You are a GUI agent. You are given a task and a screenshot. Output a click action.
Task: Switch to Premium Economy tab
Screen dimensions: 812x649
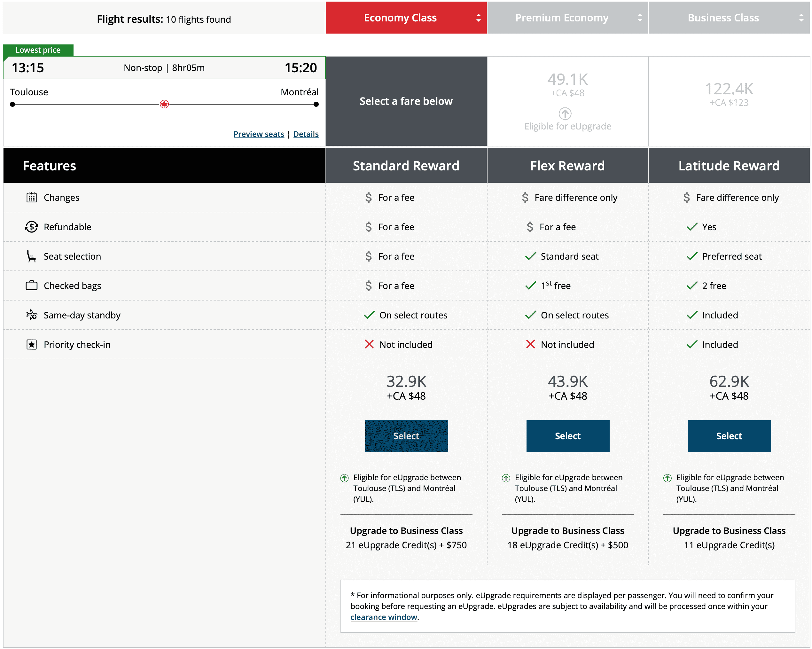[x=562, y=18]
